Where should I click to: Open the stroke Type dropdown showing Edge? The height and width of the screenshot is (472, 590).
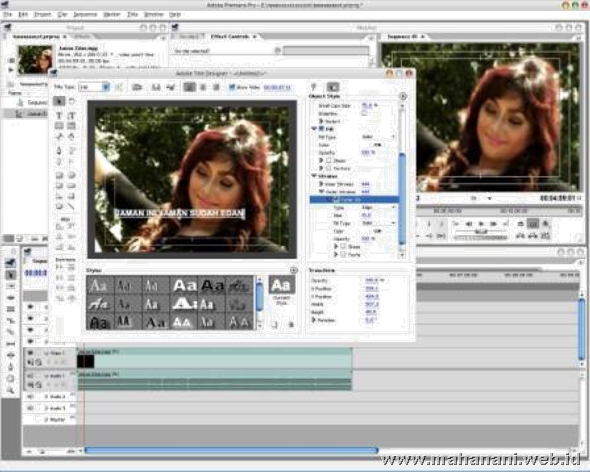pos(378,207)
